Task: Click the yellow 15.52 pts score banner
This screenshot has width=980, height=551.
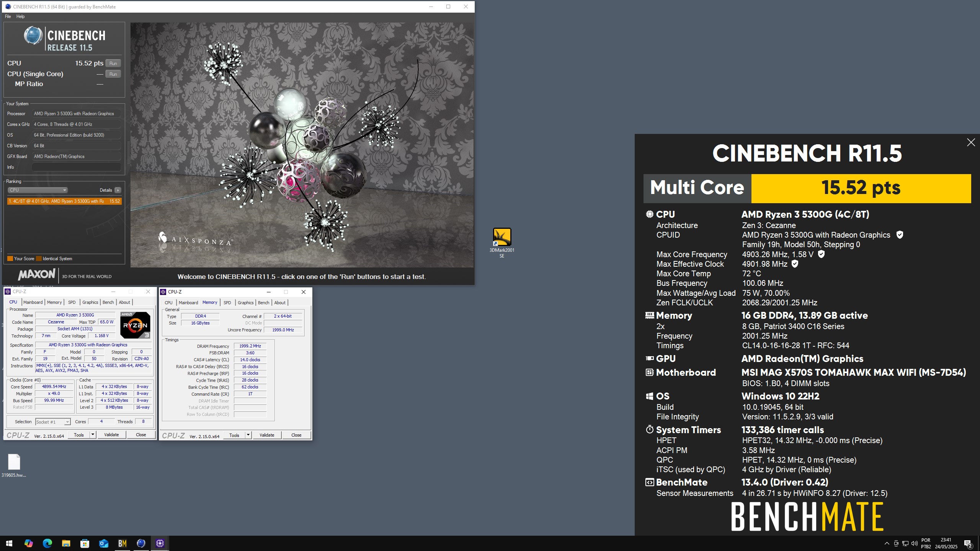Action: [x=861, y=188]
